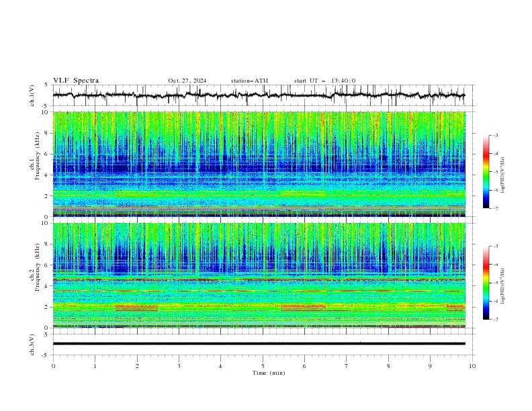The image size is (532, 411).
Task: Click the "-4" tick on ch.2 colorbar
Action: [x=496, y=265]
